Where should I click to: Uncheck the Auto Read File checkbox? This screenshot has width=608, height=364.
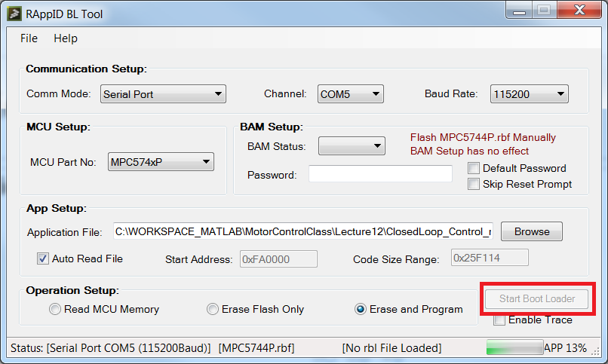pos(43,258)
